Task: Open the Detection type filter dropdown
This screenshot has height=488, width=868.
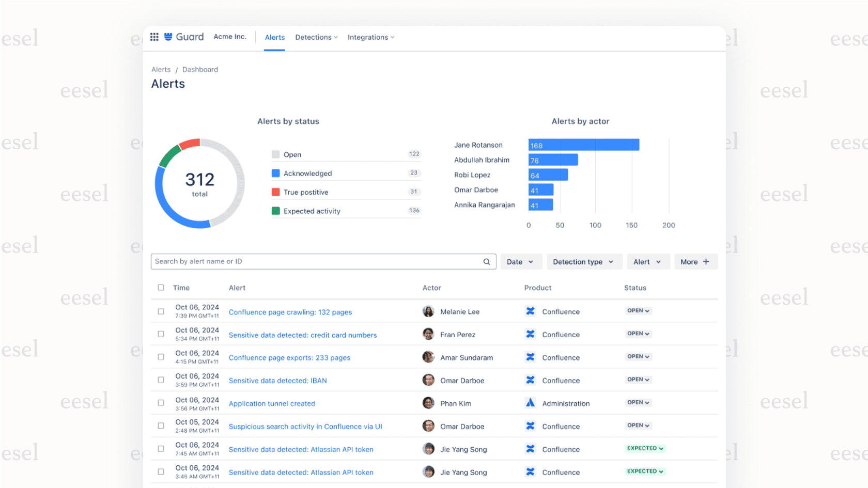Action: pos(583,262)
